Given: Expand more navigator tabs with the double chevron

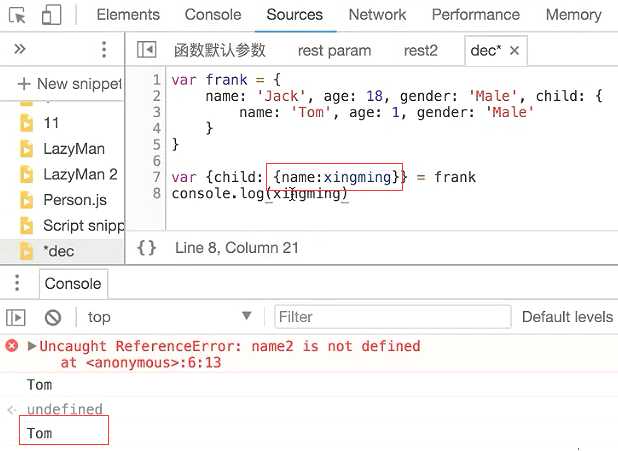Looking at the screenshot, I should (20, 49).
